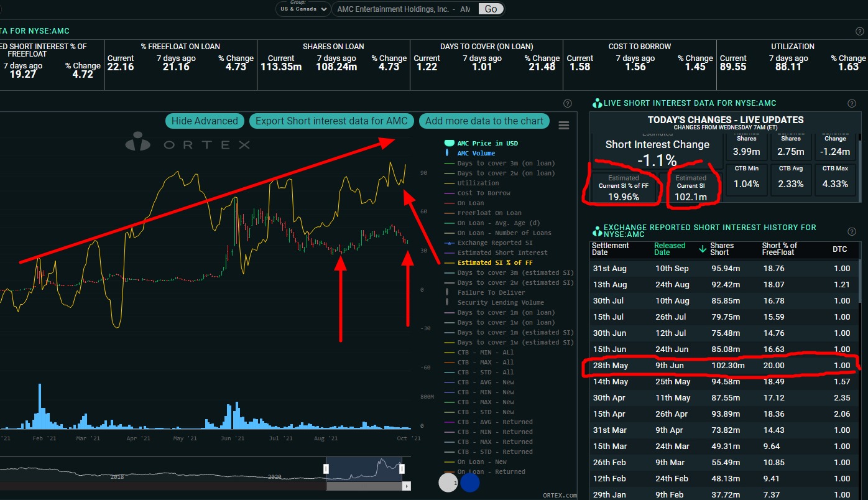This screenshot has height=500, width=868.
Task: Show Days to cover 1w (on loan) series
Action: point(500,322)
